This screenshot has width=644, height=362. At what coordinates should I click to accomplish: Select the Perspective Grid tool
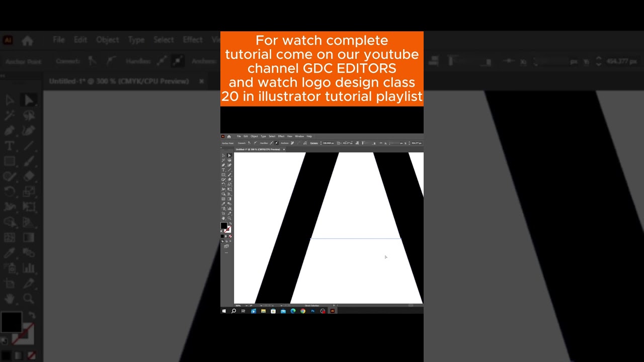point(229,194)
